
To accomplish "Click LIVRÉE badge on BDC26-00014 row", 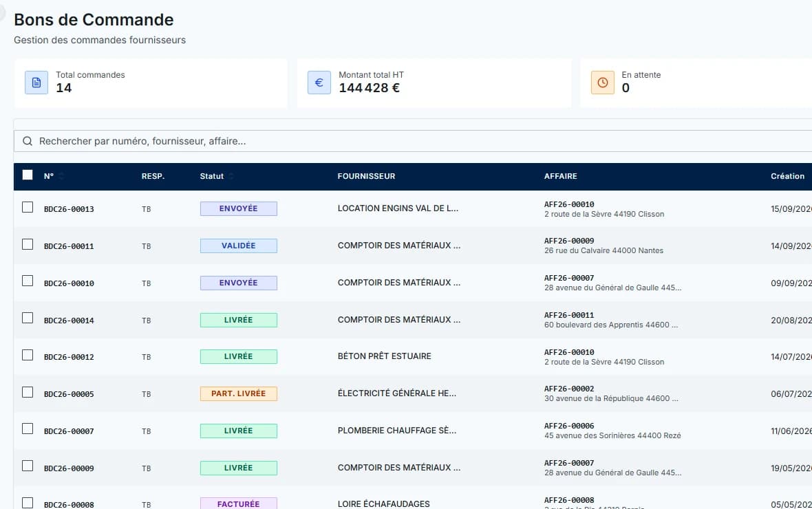I will click(x=239, y=320).
